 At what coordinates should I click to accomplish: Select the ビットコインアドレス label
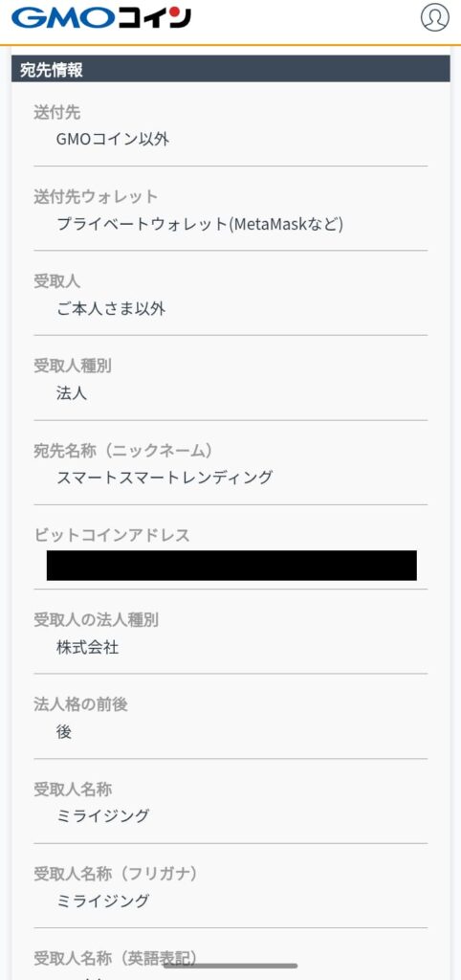pos(112,536)
